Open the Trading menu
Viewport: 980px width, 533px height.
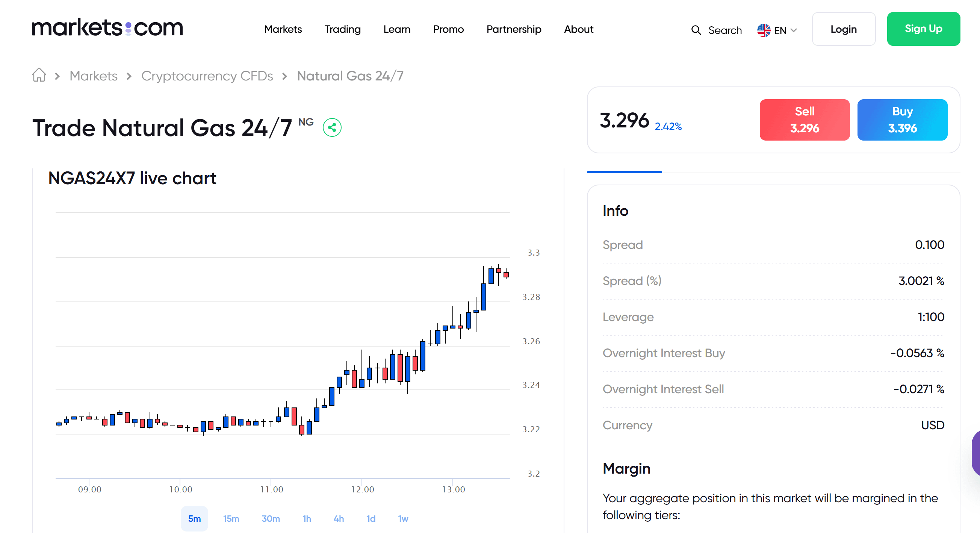click(342, 29)
